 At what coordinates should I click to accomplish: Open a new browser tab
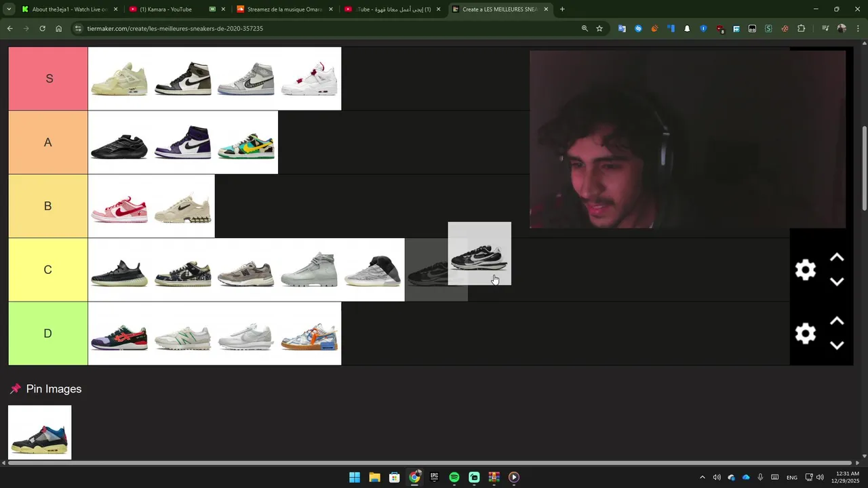point(562,9)
